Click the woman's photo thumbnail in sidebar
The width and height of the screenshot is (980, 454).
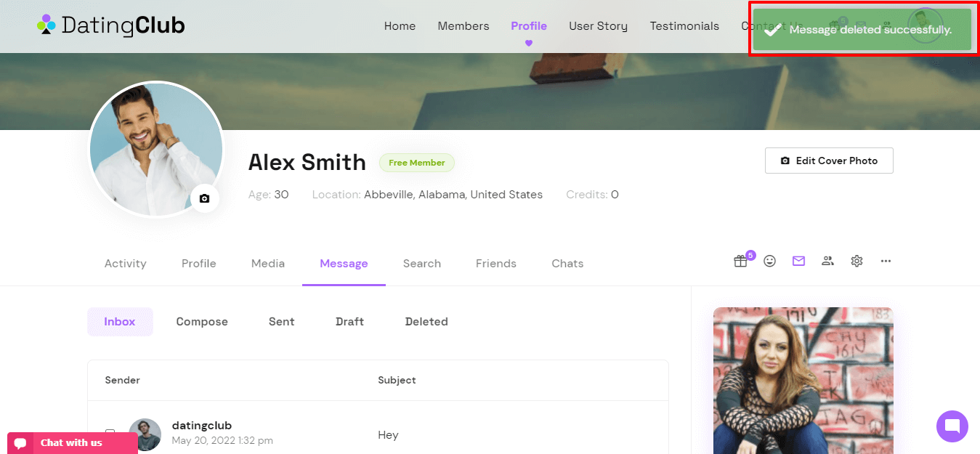pyautogui.click(x=803, y=381)
